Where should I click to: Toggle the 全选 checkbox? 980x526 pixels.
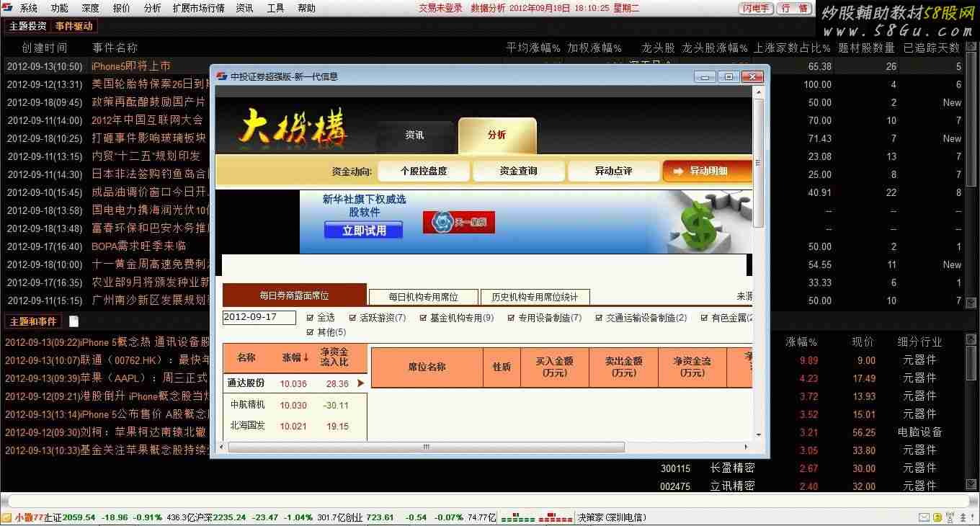click(310, 318)
